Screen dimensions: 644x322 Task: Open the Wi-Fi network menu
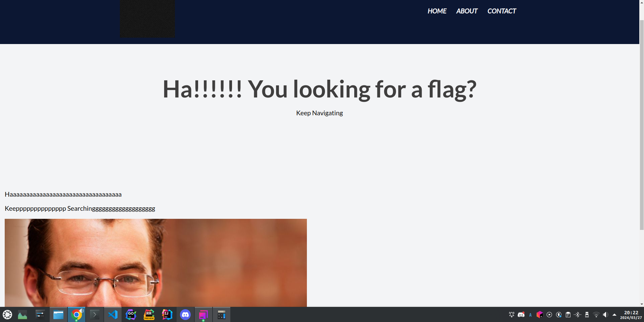[x=596, y=315]
